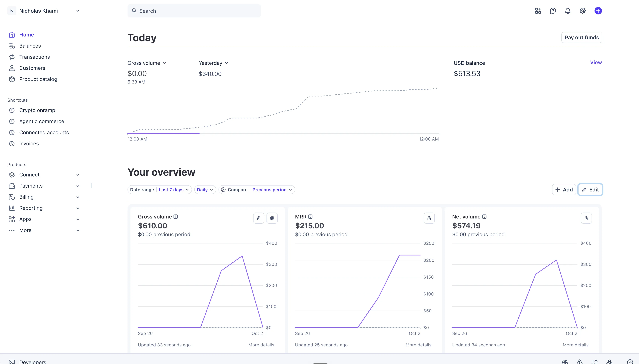
Task: Open the apps grid icon in top bar
Action: (x=538, y=11)
